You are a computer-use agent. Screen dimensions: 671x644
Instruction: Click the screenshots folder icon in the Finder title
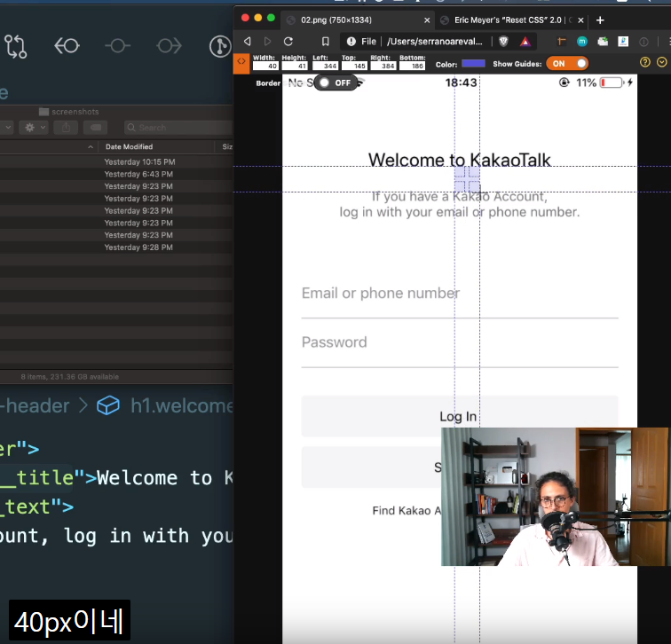pyautogui.click(x=43, y=112)
